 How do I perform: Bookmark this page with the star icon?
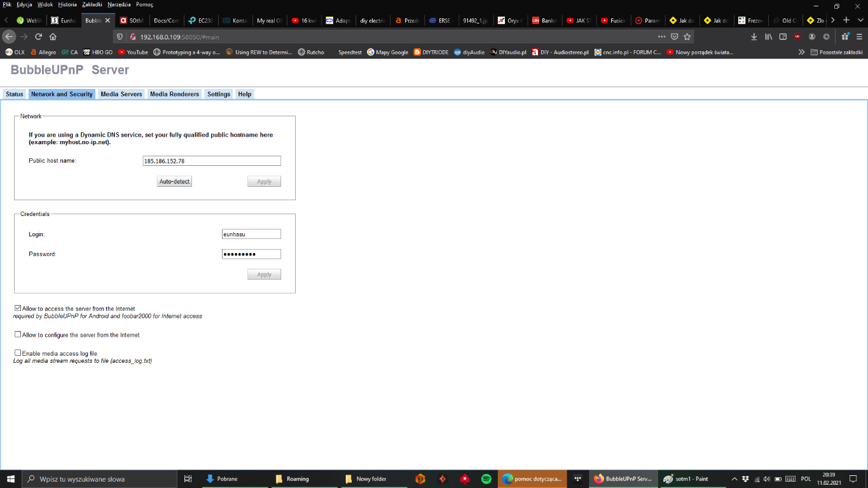pos(687,36)
